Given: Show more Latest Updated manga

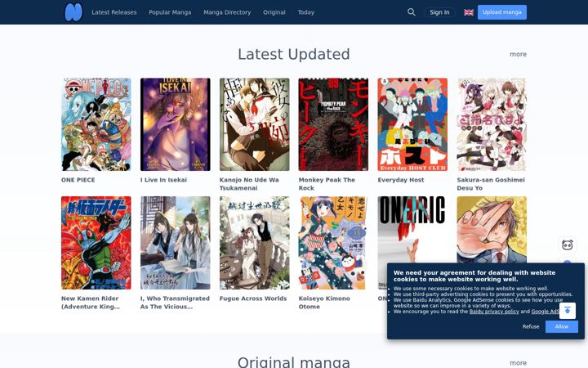Looking at the screenshot, I should (518, 54).
